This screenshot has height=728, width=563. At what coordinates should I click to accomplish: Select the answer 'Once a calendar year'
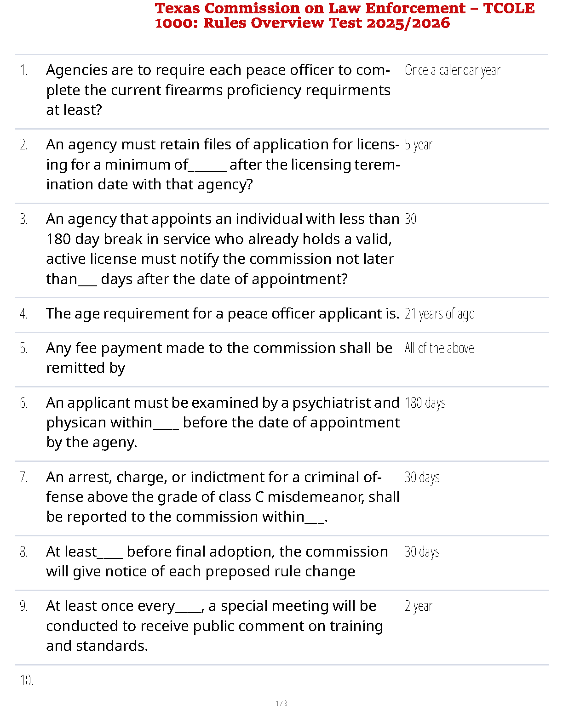point(453,70)
